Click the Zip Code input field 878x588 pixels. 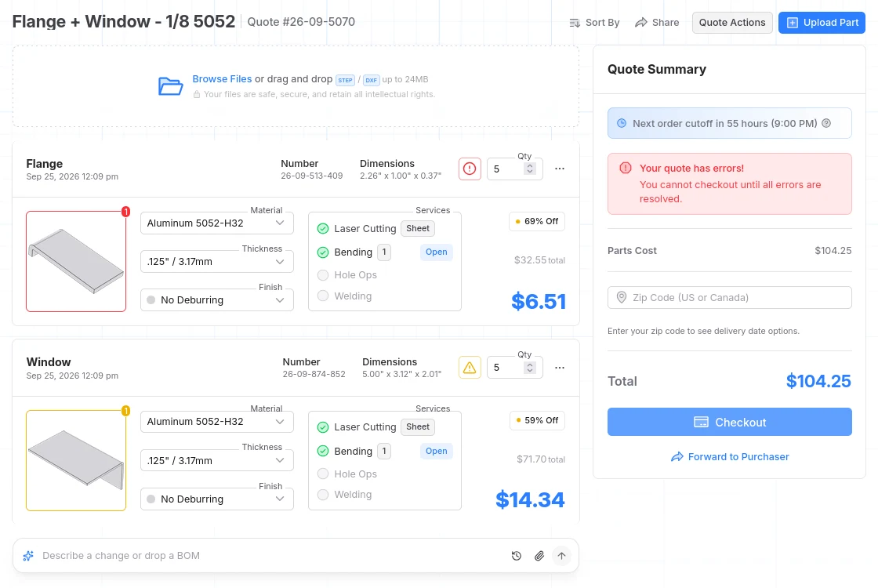tap(730, 297)
